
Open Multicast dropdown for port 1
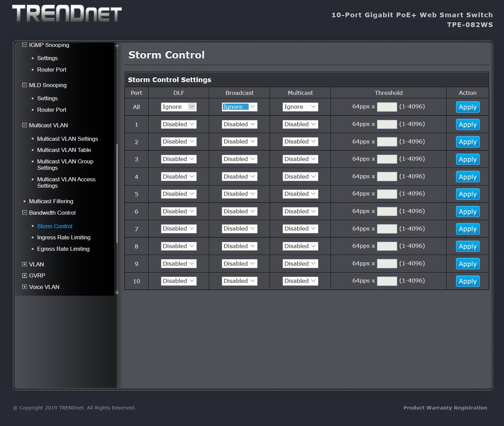(x=300, y=124)
